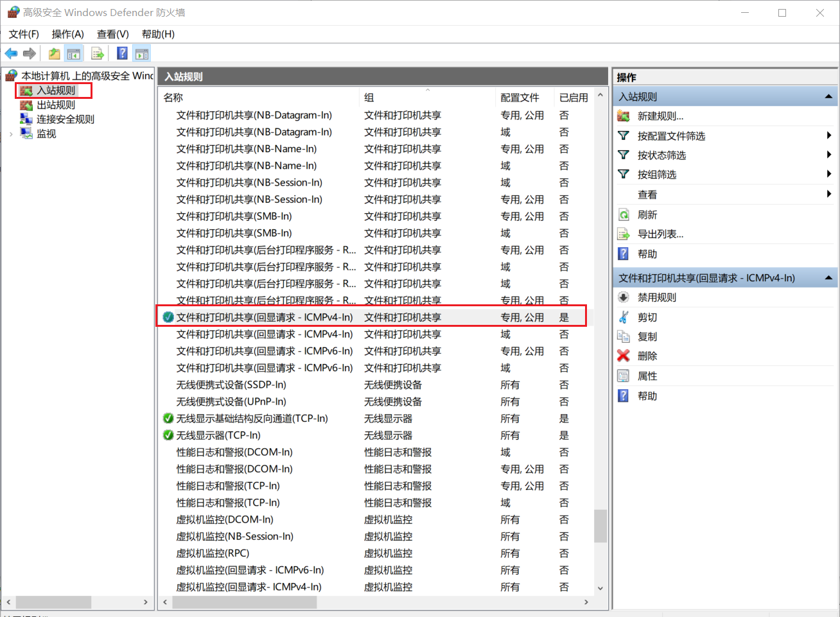Click the rules list scrollbar down arrow
840x617 pixels.
pyautogui.click(x=600, y=588)
